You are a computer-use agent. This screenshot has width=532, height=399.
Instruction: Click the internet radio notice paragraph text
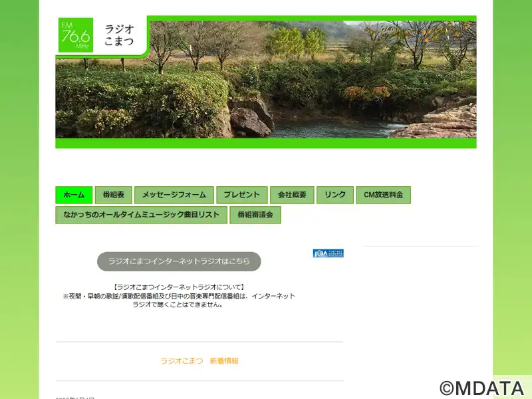[179, 301]
